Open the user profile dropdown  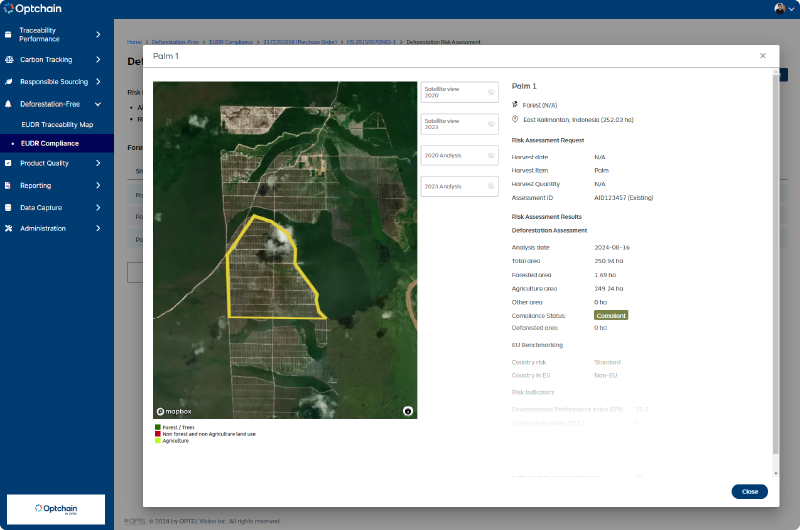click(784, 9)
